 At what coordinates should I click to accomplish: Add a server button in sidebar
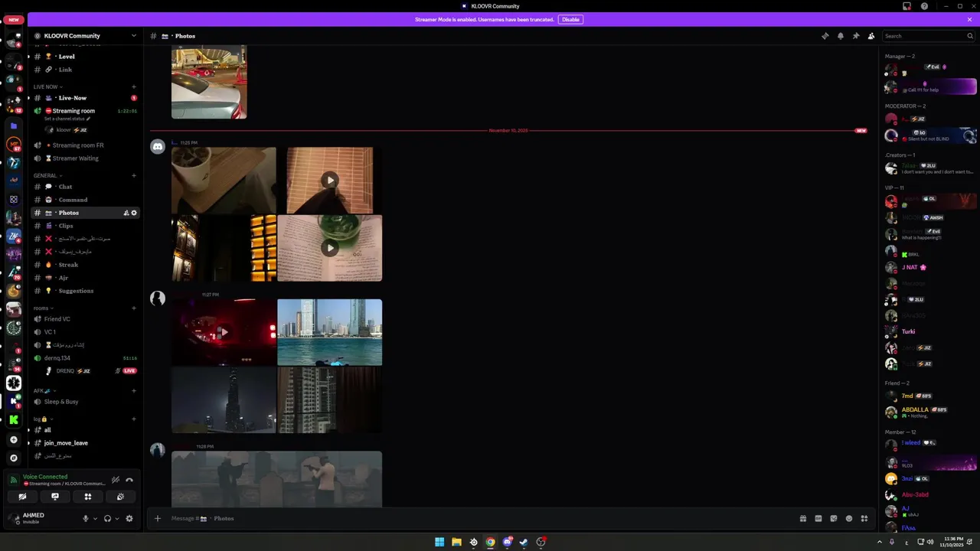[x=14, y=440]
